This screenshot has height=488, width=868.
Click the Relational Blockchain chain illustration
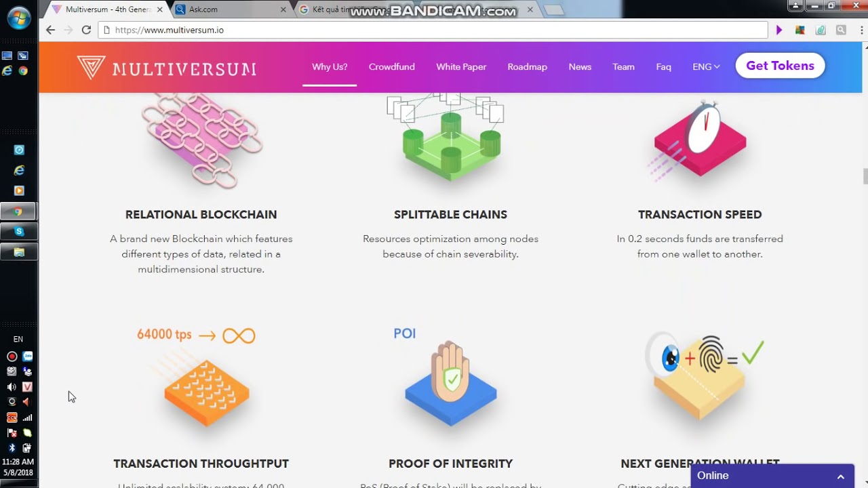(x=201, y=140)
